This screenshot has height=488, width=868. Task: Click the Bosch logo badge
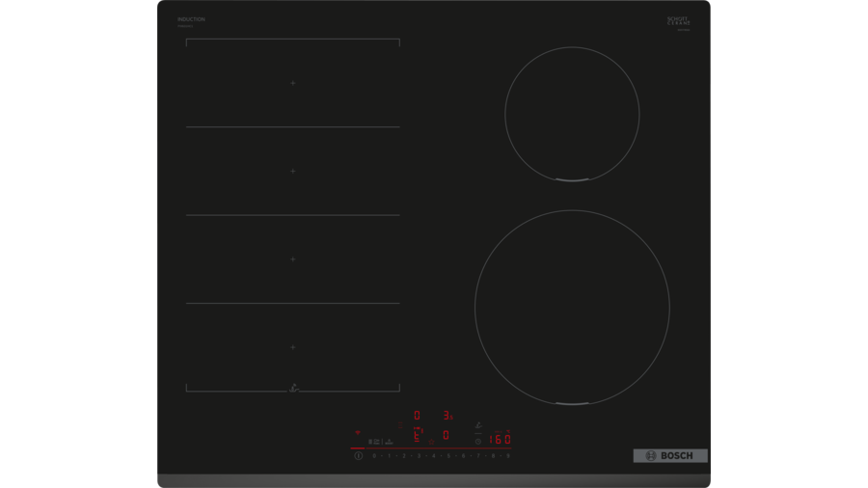pyautogui.click(x=670, y=455)
